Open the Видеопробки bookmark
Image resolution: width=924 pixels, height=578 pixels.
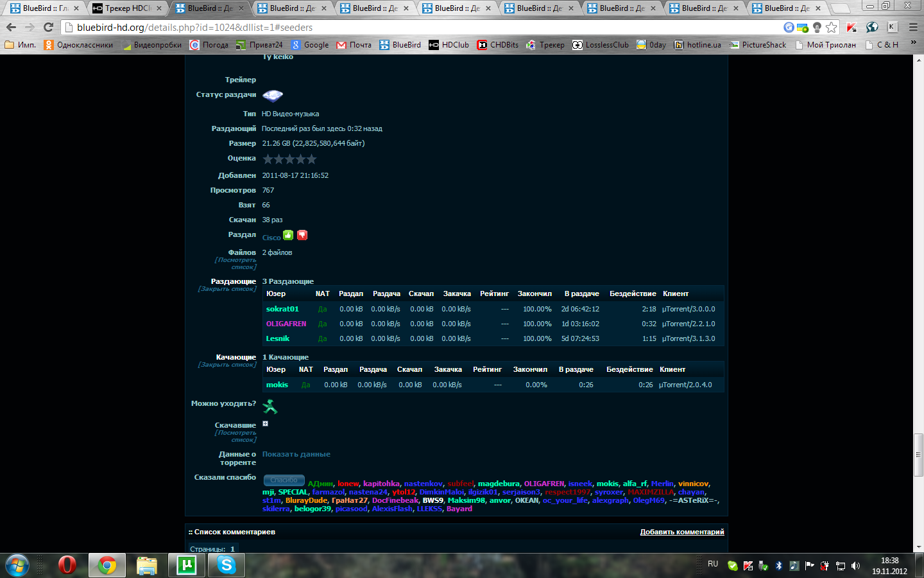tap(151, 45)
